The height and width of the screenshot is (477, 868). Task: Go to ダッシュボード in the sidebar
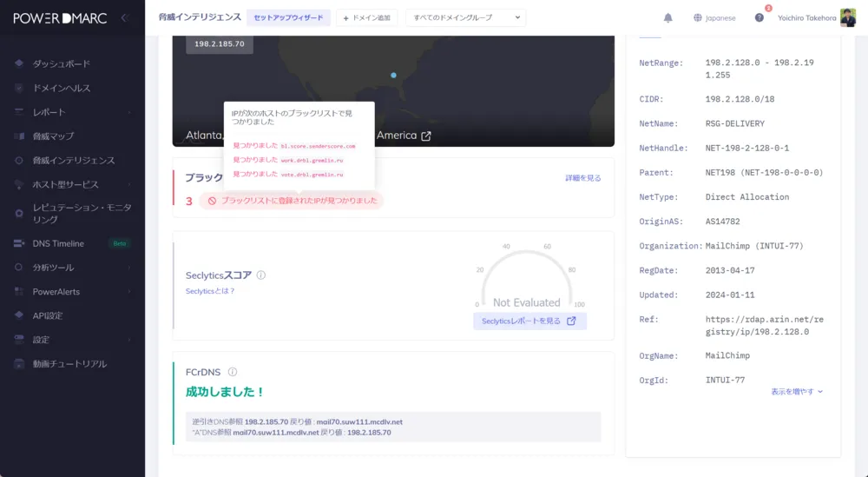(x=61, y=64)
